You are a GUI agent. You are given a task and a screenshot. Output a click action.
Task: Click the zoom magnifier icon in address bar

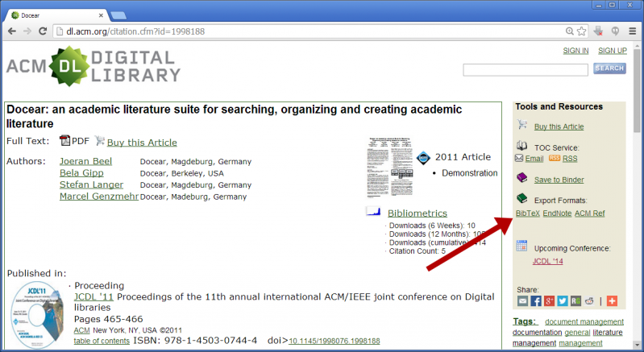[570, 31]
